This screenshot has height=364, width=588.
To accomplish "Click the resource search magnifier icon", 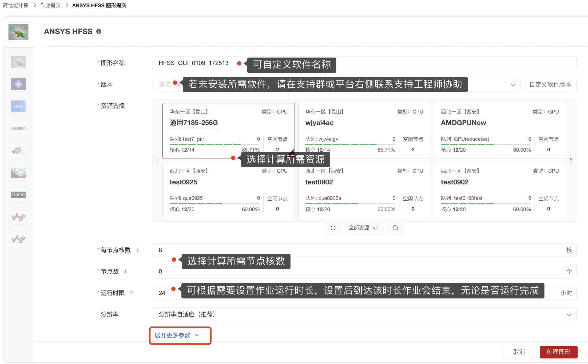I will (395, 228).
